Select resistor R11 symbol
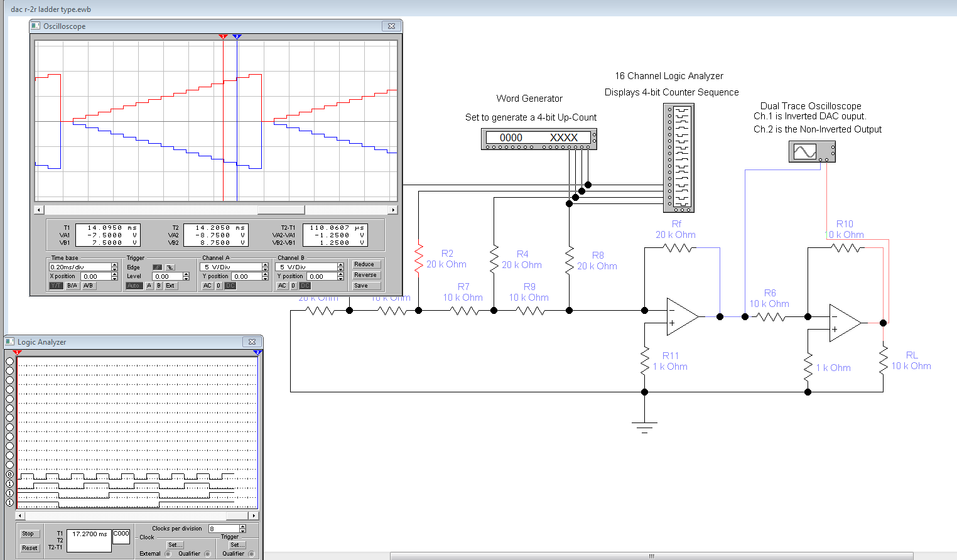 [x=645, y=361]
